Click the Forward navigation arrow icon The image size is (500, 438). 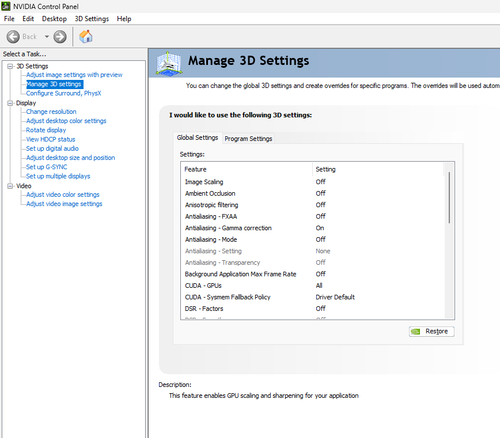coord(60,37)
